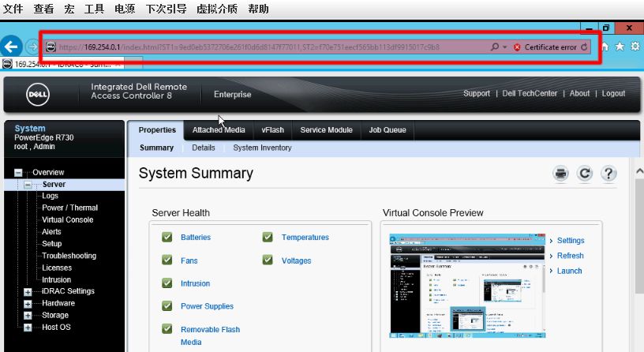Expand the Host OS tree node

(x=28, y=328)
